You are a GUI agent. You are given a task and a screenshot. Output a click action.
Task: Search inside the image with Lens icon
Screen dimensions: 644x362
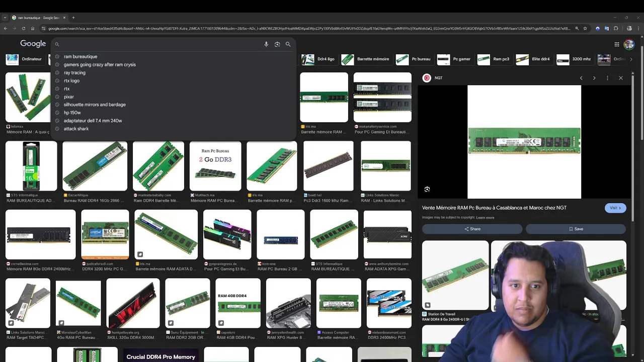pos(427,189)
